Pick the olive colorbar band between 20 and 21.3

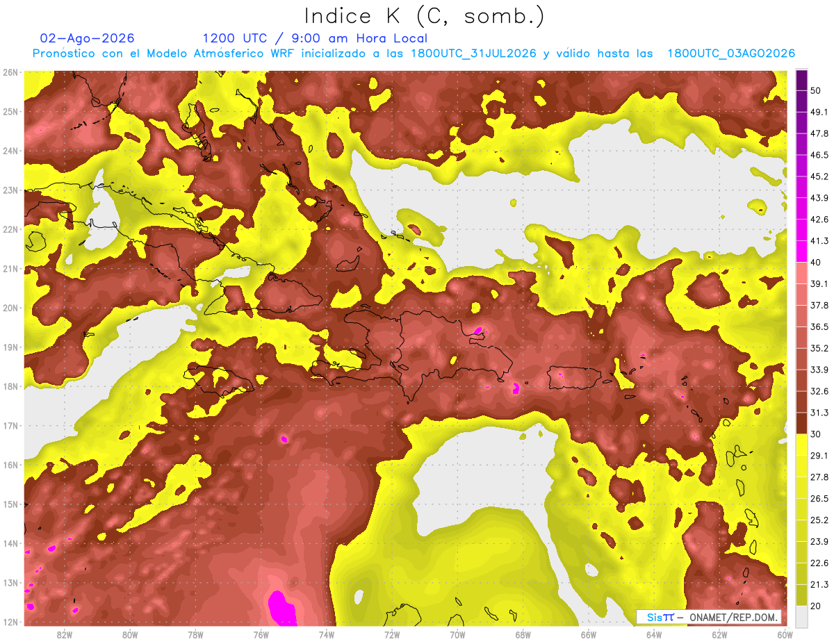point(801,595)
